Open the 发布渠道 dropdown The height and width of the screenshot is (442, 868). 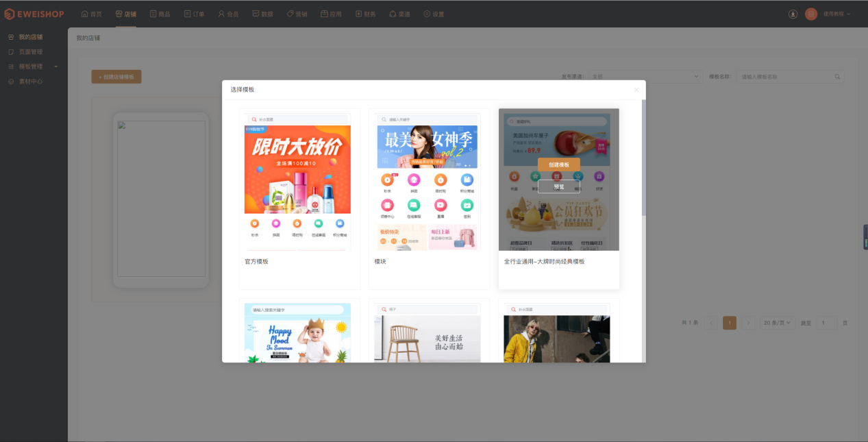(x=645, y=77)
